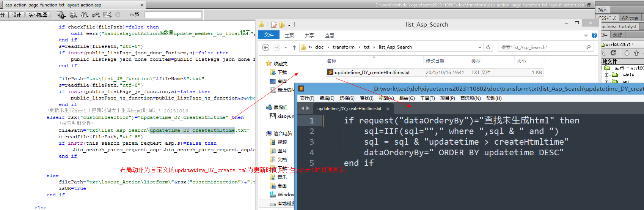
Task: Click the Multiscreen preview icon
Action: click(61, 15)
